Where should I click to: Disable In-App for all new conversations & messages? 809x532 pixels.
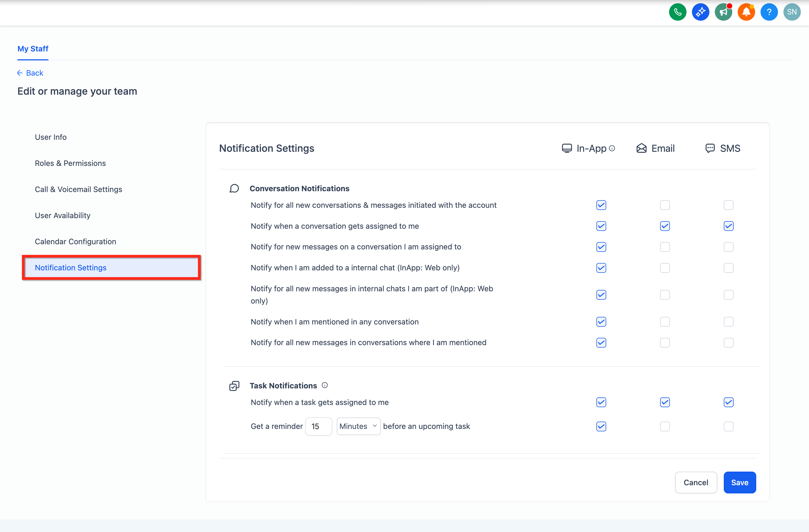601,205
